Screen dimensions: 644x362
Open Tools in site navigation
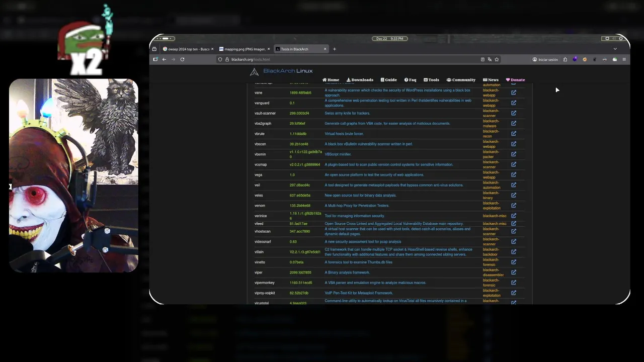pyautogui.click(x=431, y=80)
